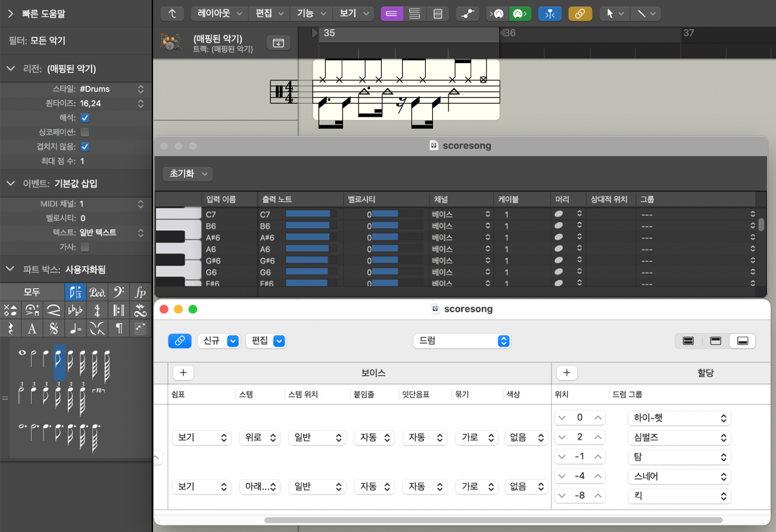Image resolution: width=776 pixels, height=532 pixels.
Task: Click the horizontal scrollbar in staff style window
Action: 493,520
